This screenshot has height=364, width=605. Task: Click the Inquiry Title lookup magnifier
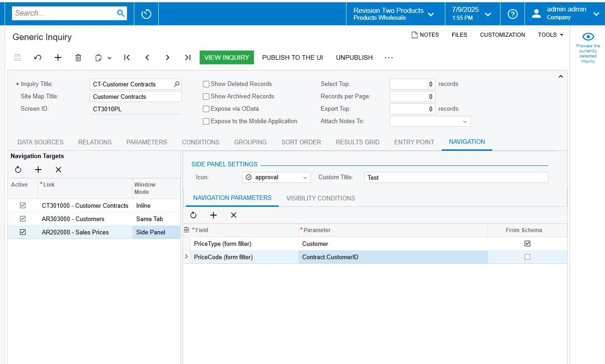(x=177, y=84)
